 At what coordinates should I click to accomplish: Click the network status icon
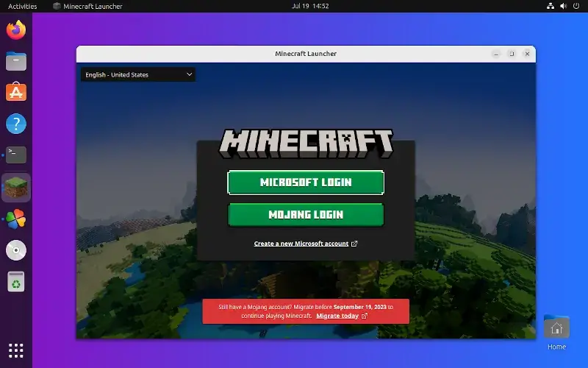click(551, 6)
